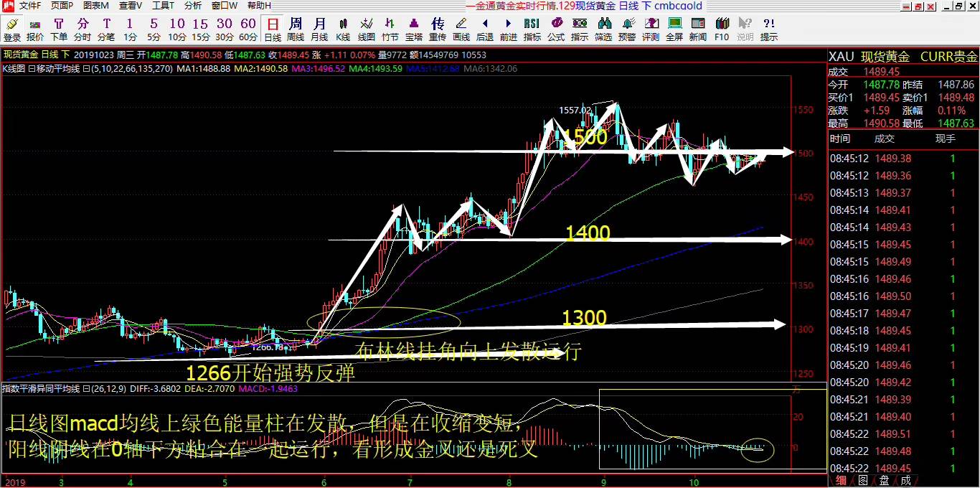The image size is (980, 488).
Task: Switch to 周线 weekly chart
Action: coord(296,29)
